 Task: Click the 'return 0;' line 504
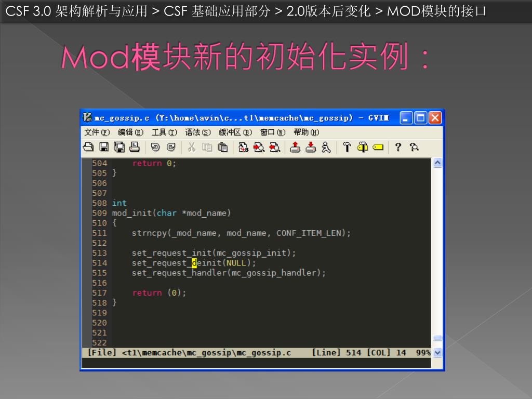point(154,163)
